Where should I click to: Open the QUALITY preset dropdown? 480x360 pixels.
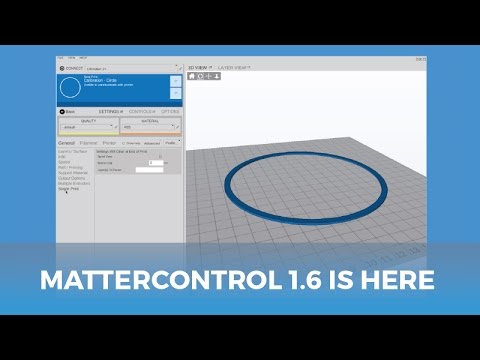coord(87,127)
